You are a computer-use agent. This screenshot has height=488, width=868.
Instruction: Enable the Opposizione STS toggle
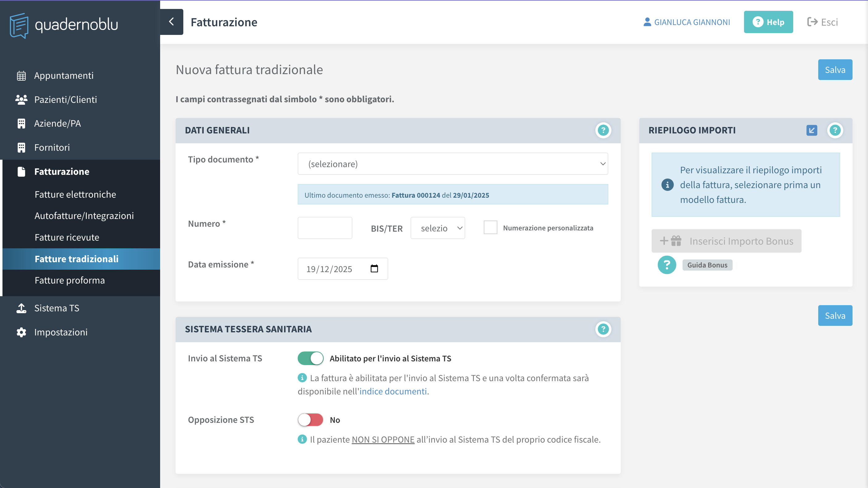click(x=310, y=420)
